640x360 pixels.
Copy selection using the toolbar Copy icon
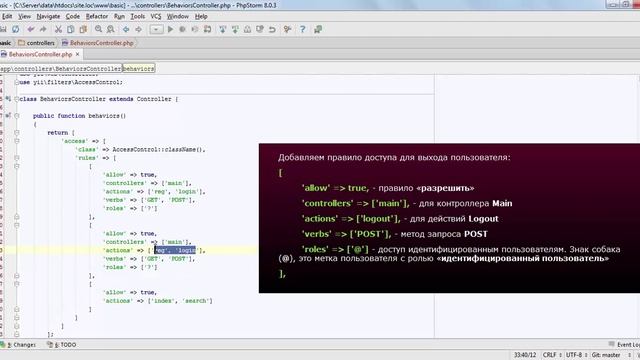71,29
